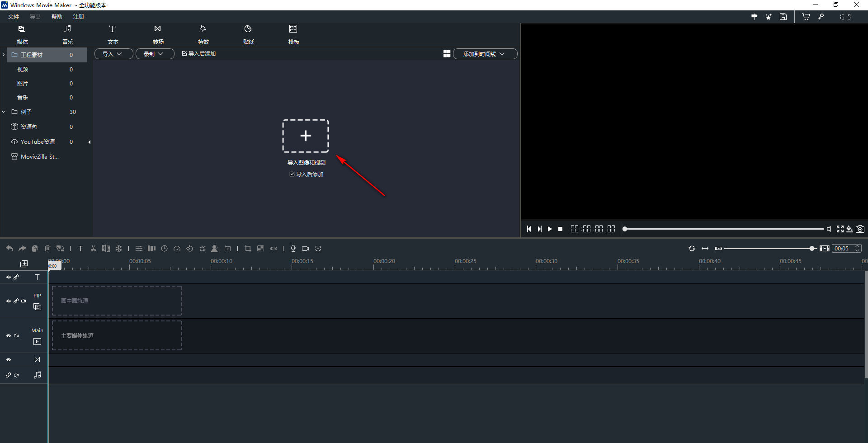This screenshot has width=868, height=443.
Task: Switch media view with the grid icon
Action: point(447,54)
